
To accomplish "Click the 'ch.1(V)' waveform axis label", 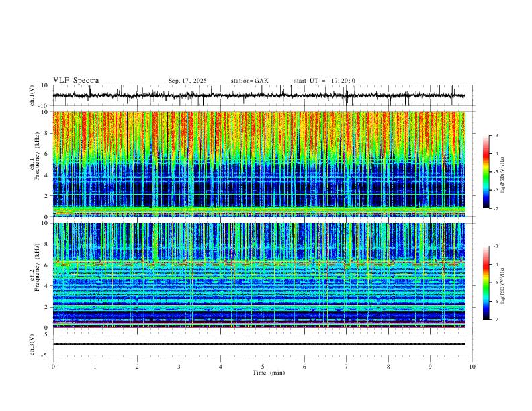I will click(32, 95).
